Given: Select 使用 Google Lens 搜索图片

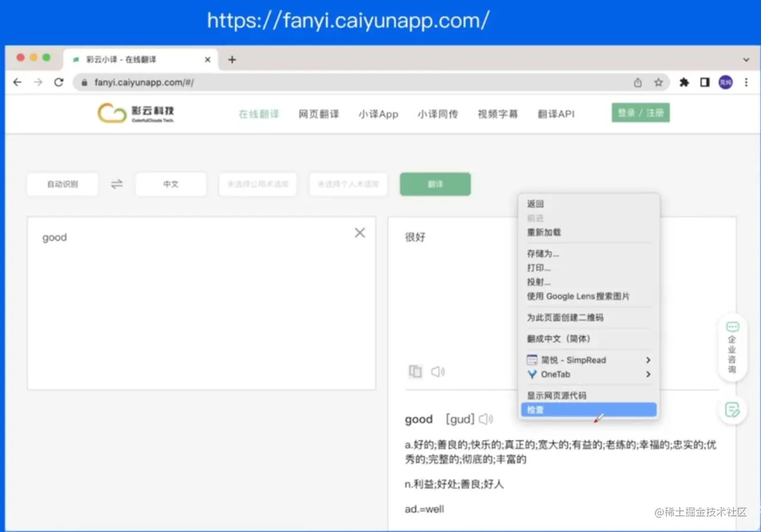Looking at the screenshot, I should tap(589, 296).
